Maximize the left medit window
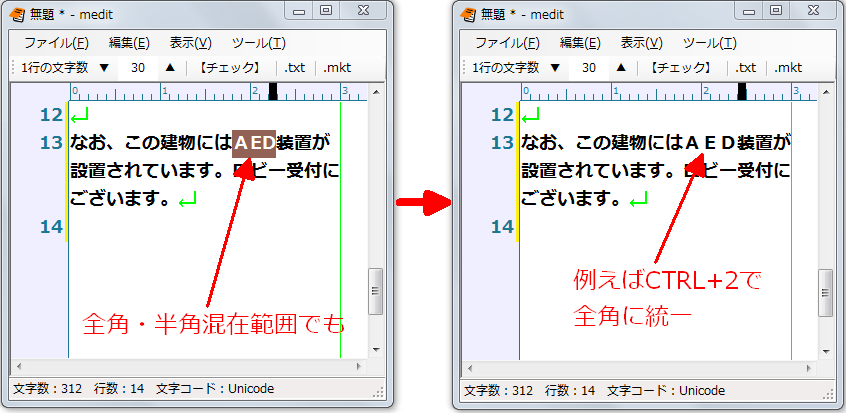 coord(325,10)
